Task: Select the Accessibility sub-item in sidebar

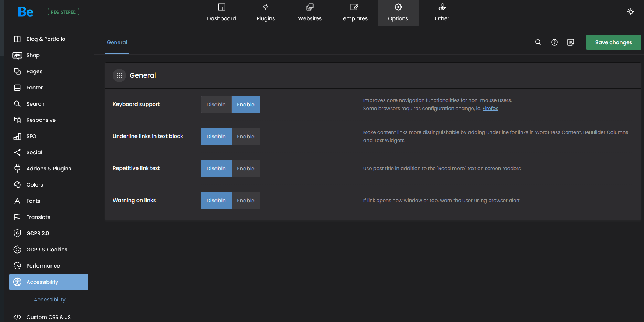Action: [x=50, y=300]
